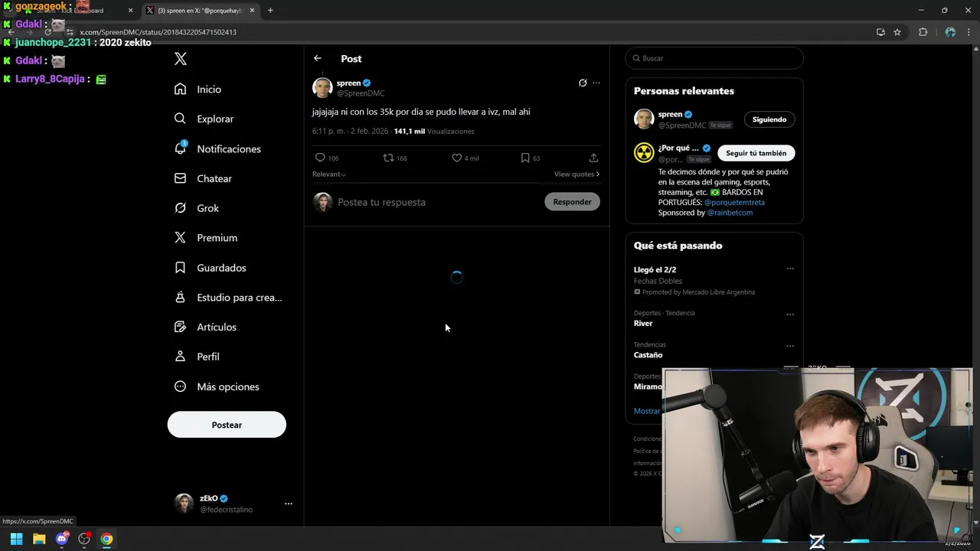The width and height of the screenshot is (980, 551).
Task: Click the install app icon in address bar
Action: tap(880, 32)
